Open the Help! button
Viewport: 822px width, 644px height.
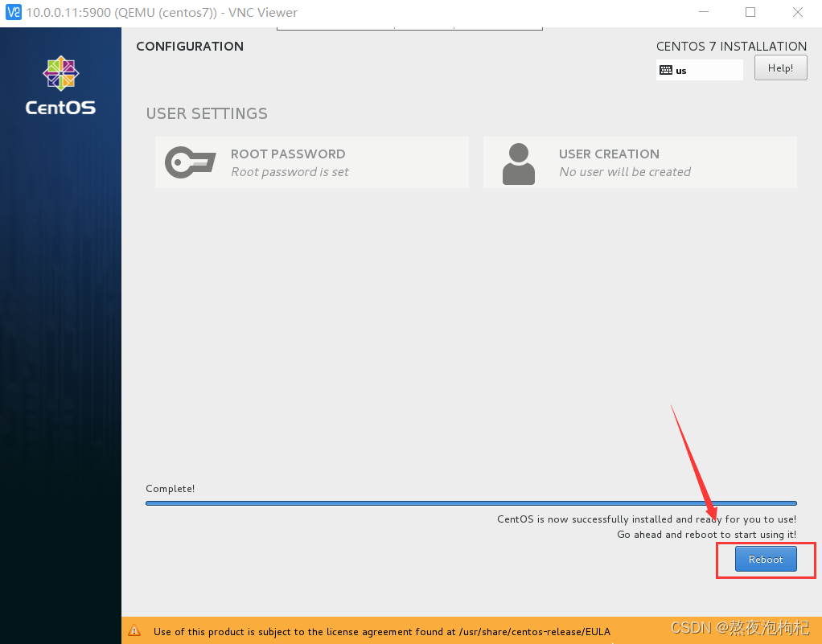point(781,68)
